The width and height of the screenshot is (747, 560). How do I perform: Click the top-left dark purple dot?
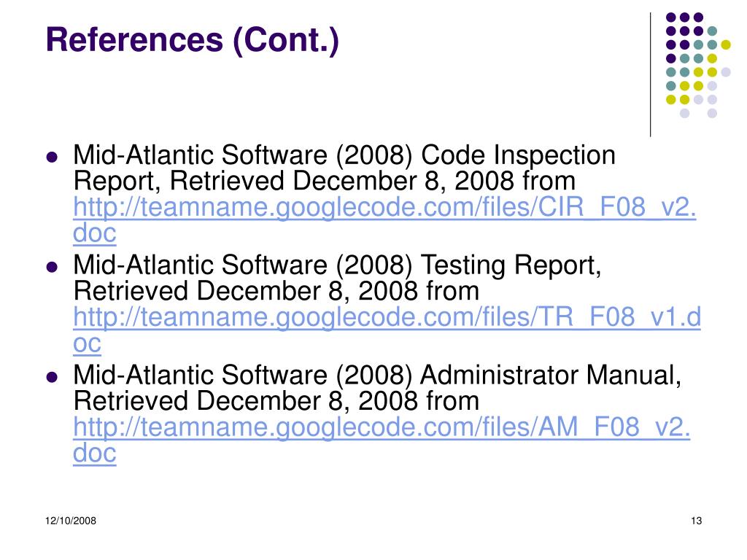671,17
